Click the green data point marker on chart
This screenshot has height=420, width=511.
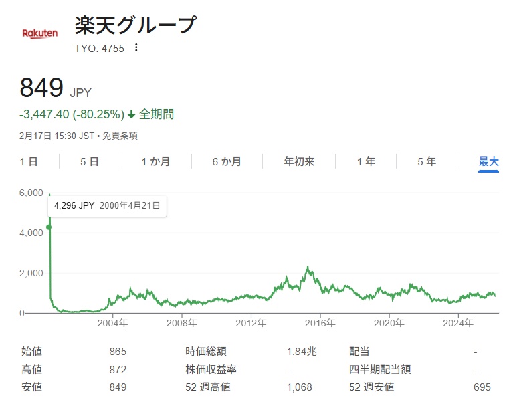click(x=49, y=227)
